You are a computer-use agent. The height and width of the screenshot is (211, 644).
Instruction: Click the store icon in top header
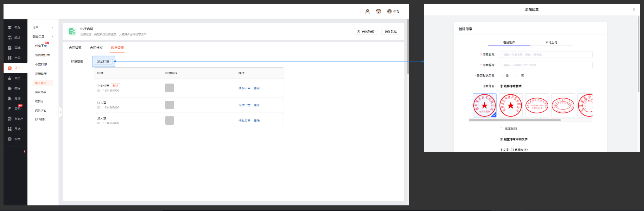(x=378, y=11)
